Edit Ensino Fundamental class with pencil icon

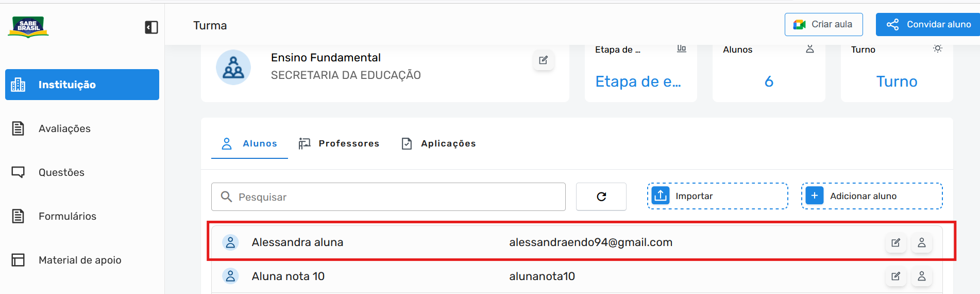tap(543, 60)
